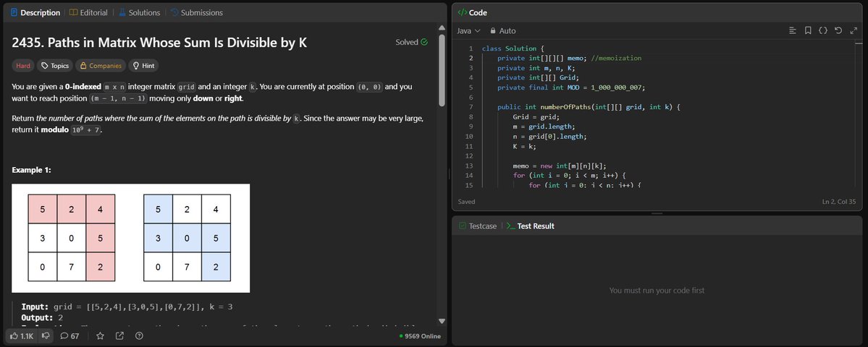Click code line 1 'class Solution {'
This screenshot has height=347, width=868.
click(513, 48)
